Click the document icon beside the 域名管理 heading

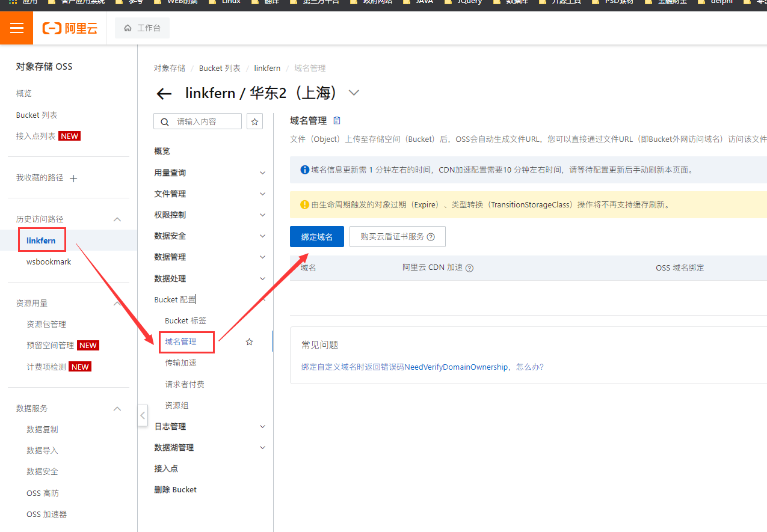337,121
